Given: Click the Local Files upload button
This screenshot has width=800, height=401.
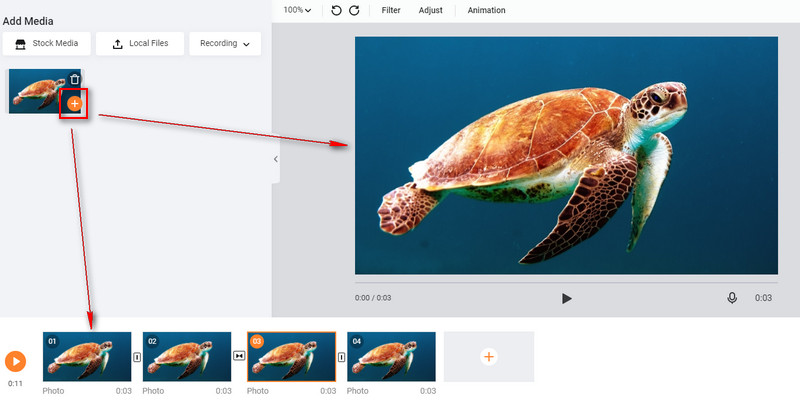Looking at the screenshot, I should tap(141, 44).
